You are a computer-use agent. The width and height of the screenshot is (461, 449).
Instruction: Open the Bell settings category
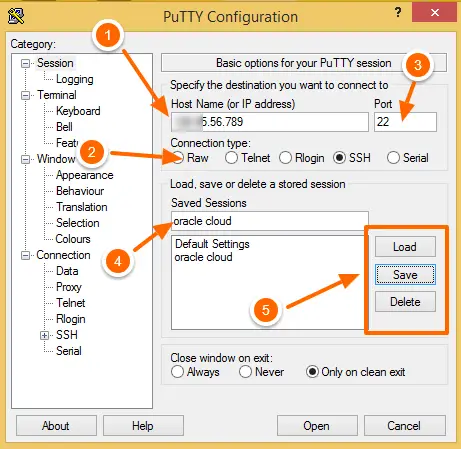tap(64, 127)
